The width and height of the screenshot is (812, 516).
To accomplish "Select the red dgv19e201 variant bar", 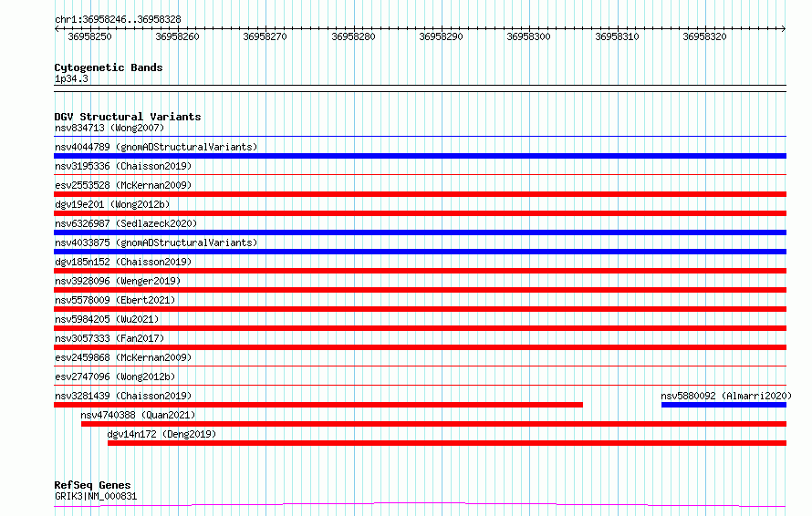I will pos(420,213).
